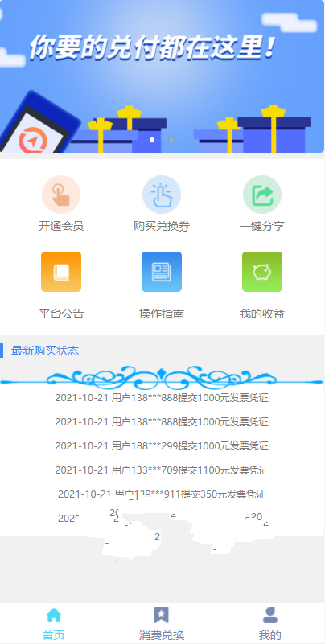
Task: Click the 用户139***911 350元 record
Action: 162,494
